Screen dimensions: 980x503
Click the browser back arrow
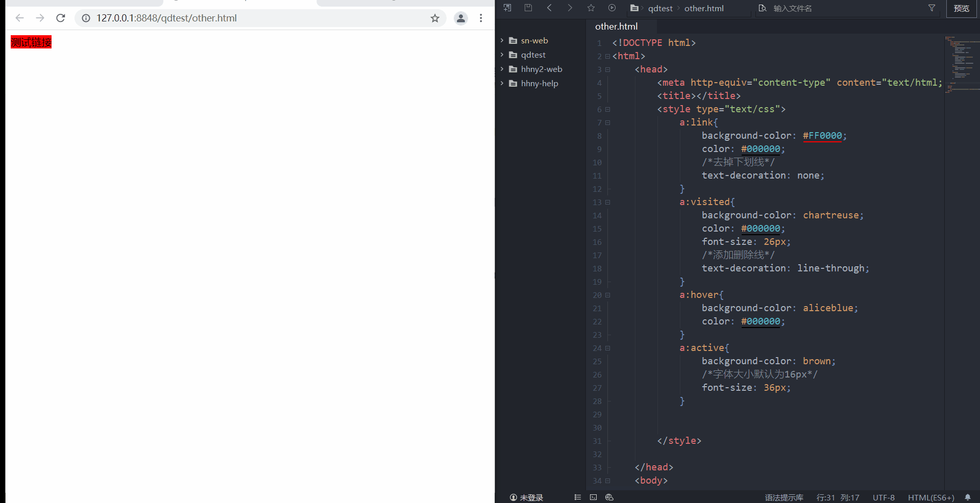point(19,18)
